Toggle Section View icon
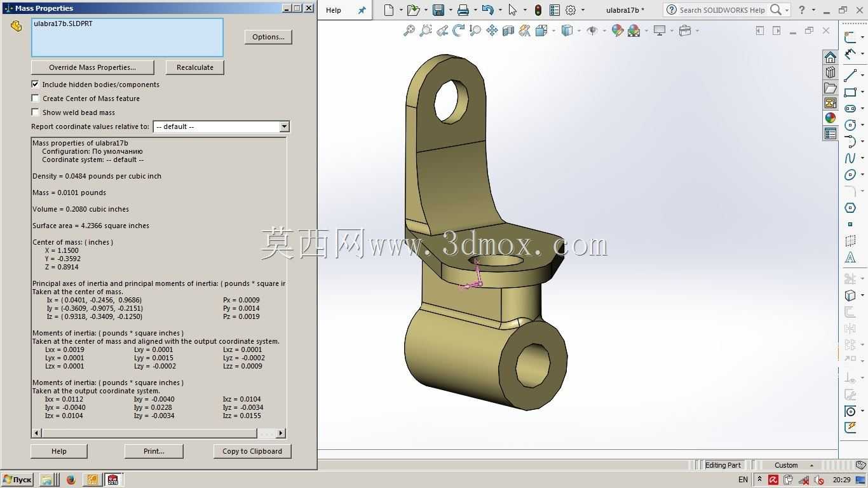This screenshot has height=488, width=868. (508, 30)
